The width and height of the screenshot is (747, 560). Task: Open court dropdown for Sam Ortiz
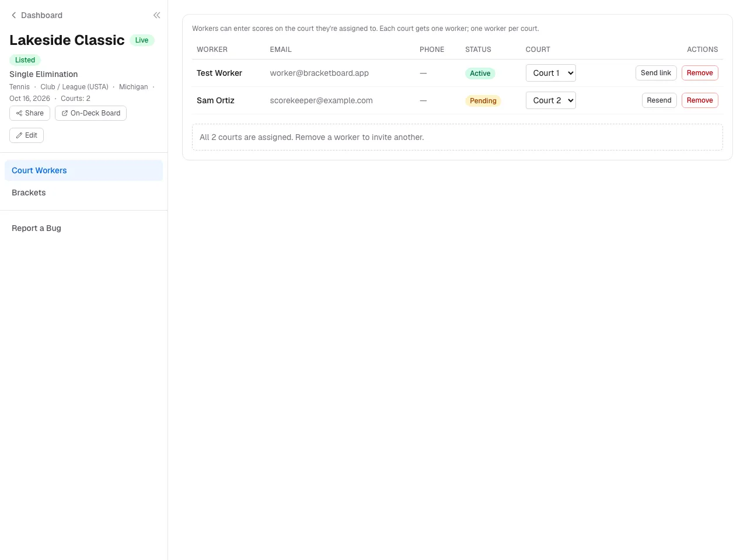pos(551,100)
